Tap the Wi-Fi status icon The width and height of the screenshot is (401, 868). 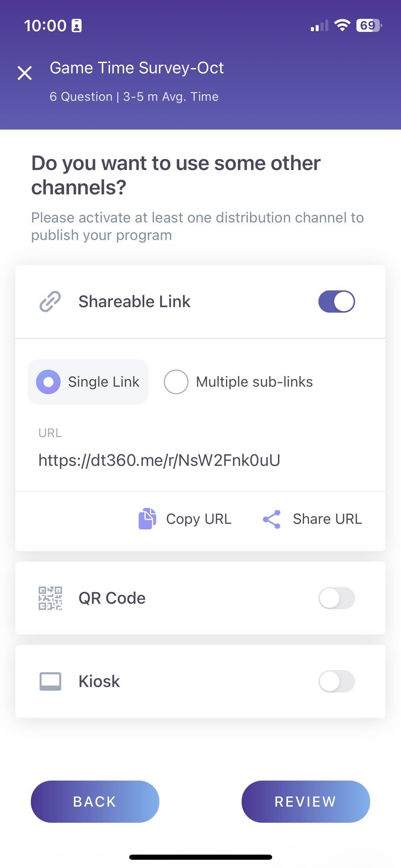click(342, 25)
